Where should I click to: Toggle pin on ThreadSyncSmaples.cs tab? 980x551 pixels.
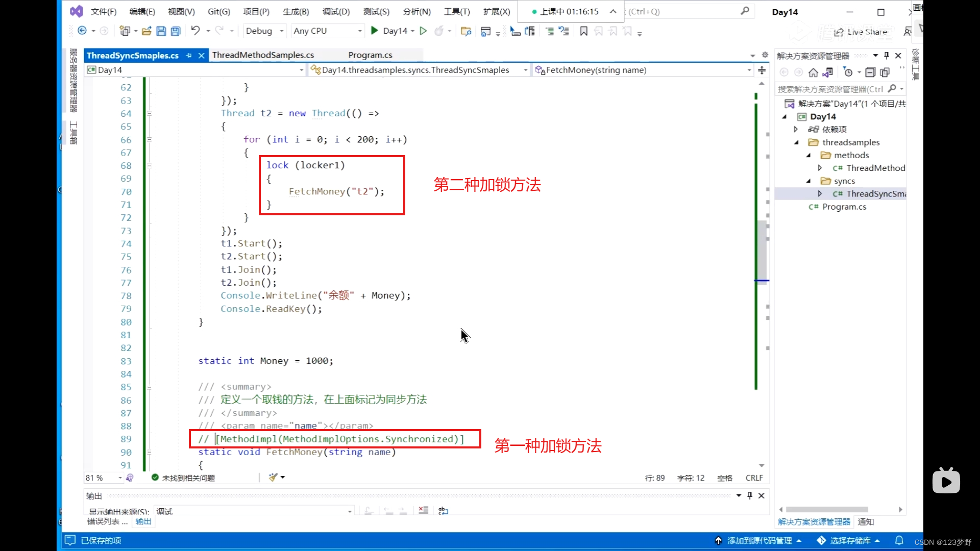189,55
